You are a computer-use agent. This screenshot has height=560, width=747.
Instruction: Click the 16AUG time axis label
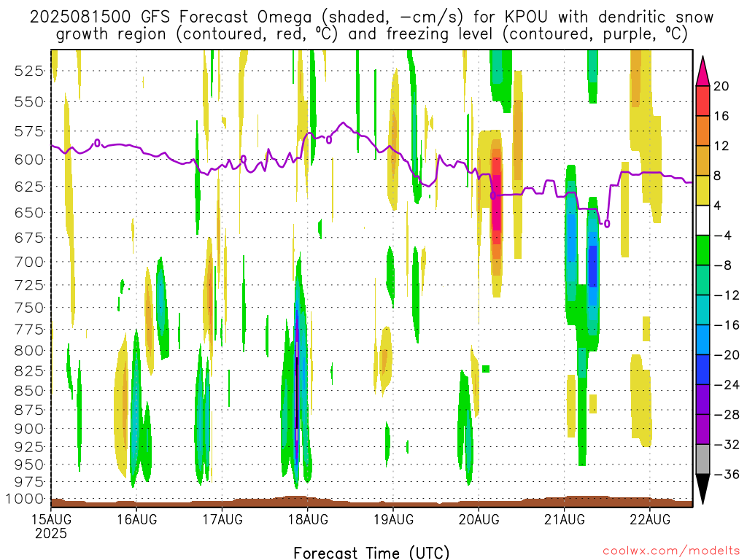[136, 519]
